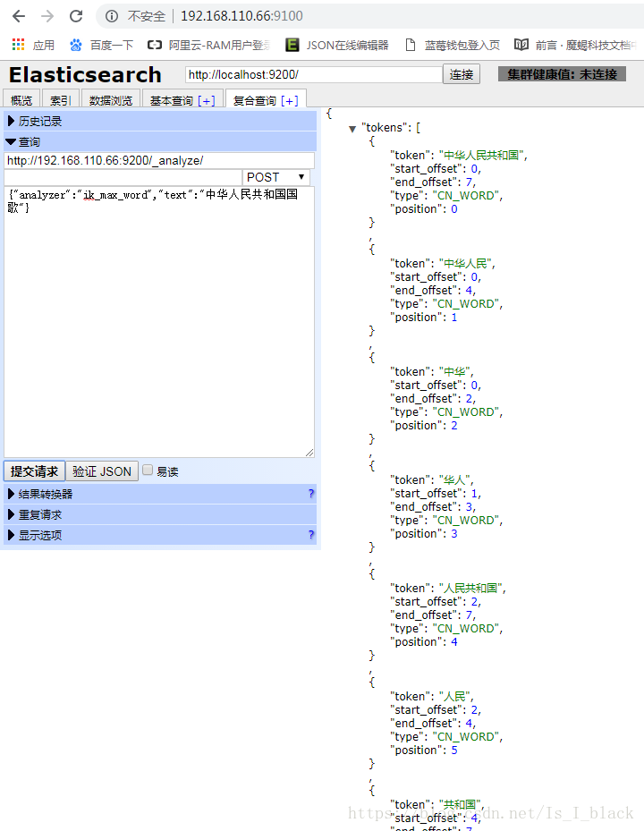
Task: Click the 连接 button
Action: 462,75
